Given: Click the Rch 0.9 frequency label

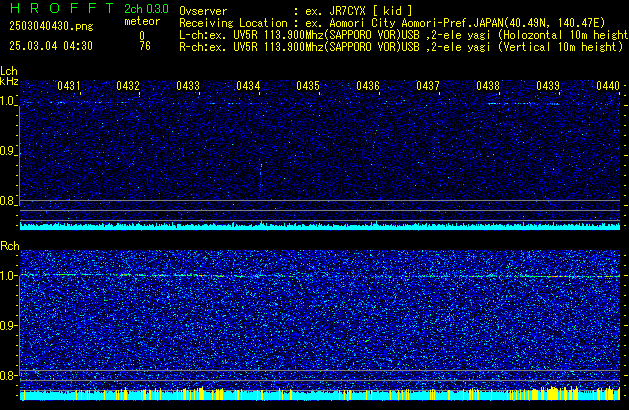Looking at the screenshot, I should 8,325.
